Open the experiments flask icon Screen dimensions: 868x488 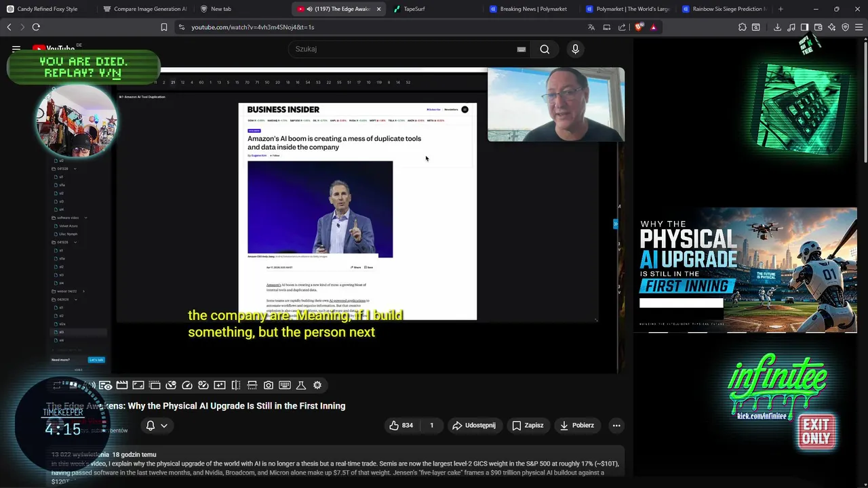coord(301,385)
